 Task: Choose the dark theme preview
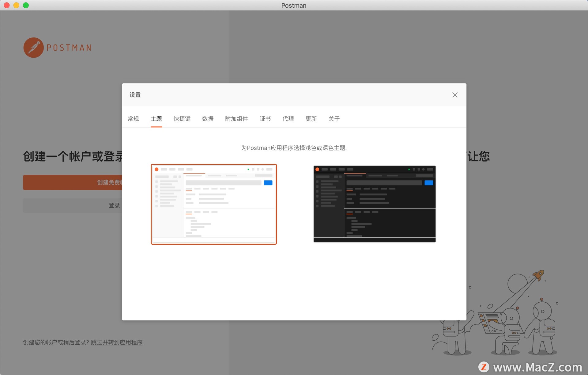(x=374, y=204)
